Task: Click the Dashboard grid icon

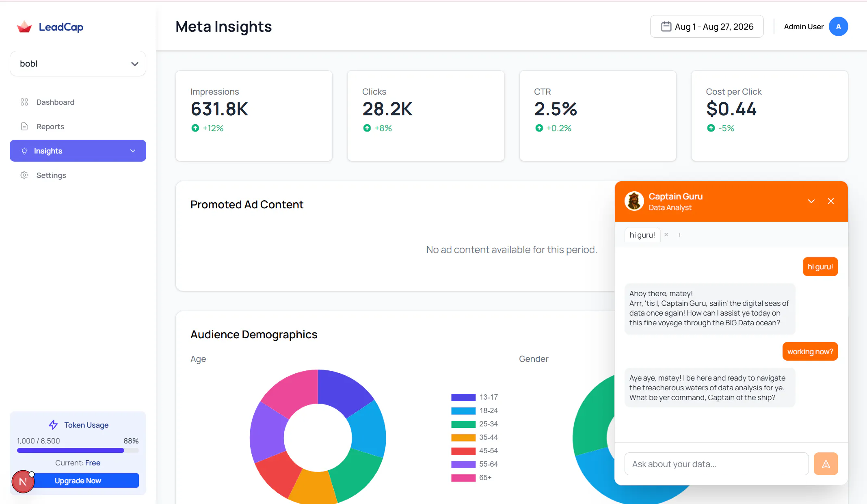Action: point(24,102)
